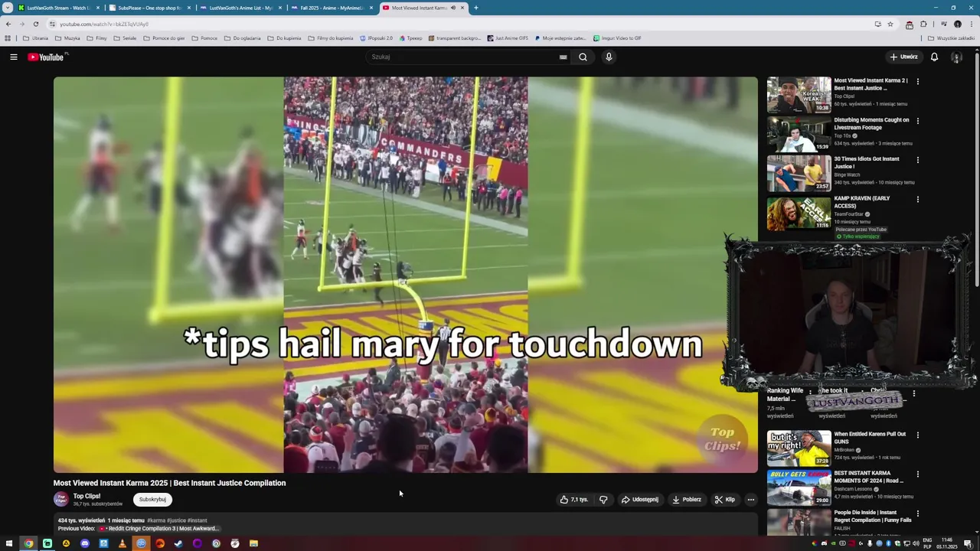Open the 'Pomoce do gier' bookmark folder
The height and width of the screenshot is (551, 980).
point(164,37)
